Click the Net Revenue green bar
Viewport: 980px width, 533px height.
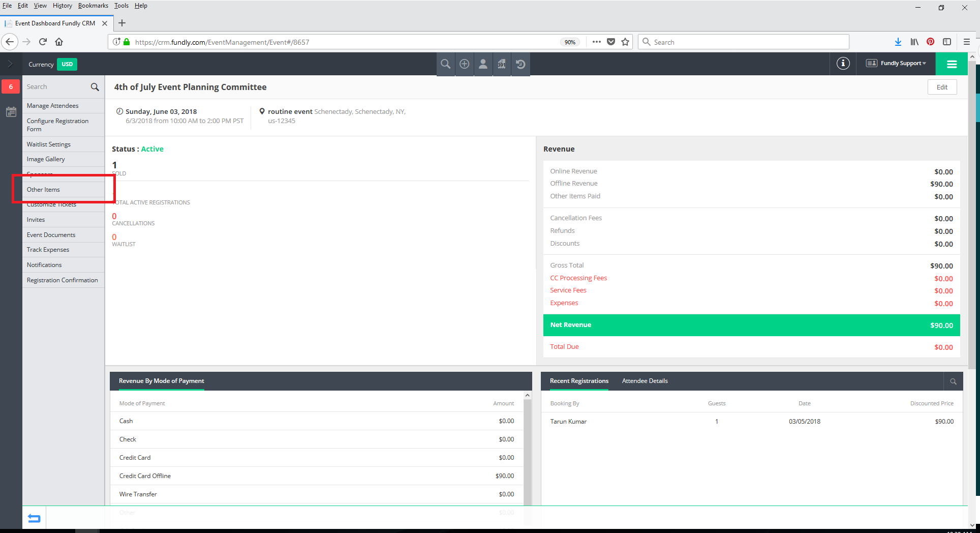tap(751, 325)
